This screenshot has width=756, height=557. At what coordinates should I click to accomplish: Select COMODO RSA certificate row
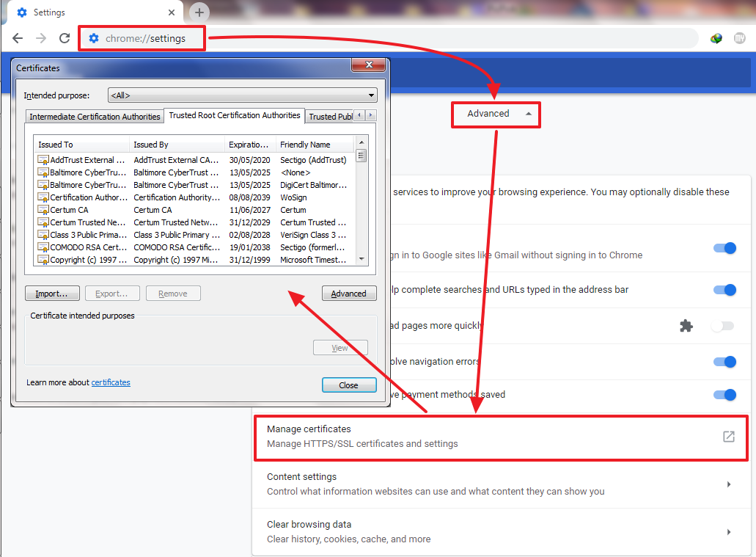tap(194, 247)
